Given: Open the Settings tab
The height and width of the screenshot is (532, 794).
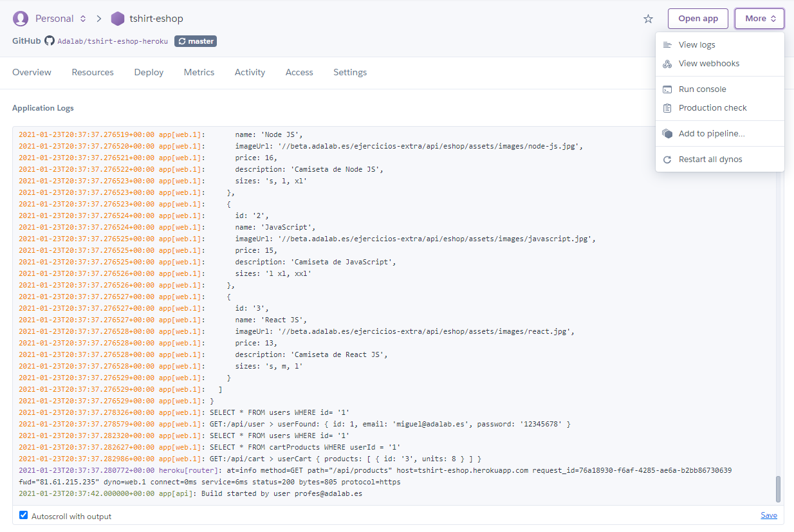Looking at the screenshot, I should pyautogui.click(x=350, y=73).
